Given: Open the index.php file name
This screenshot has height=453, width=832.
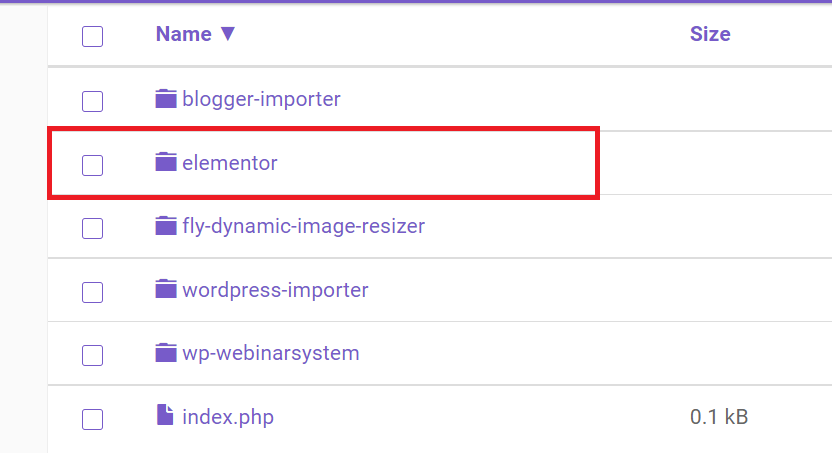Looking at the screenshot, I should (228, 417).
